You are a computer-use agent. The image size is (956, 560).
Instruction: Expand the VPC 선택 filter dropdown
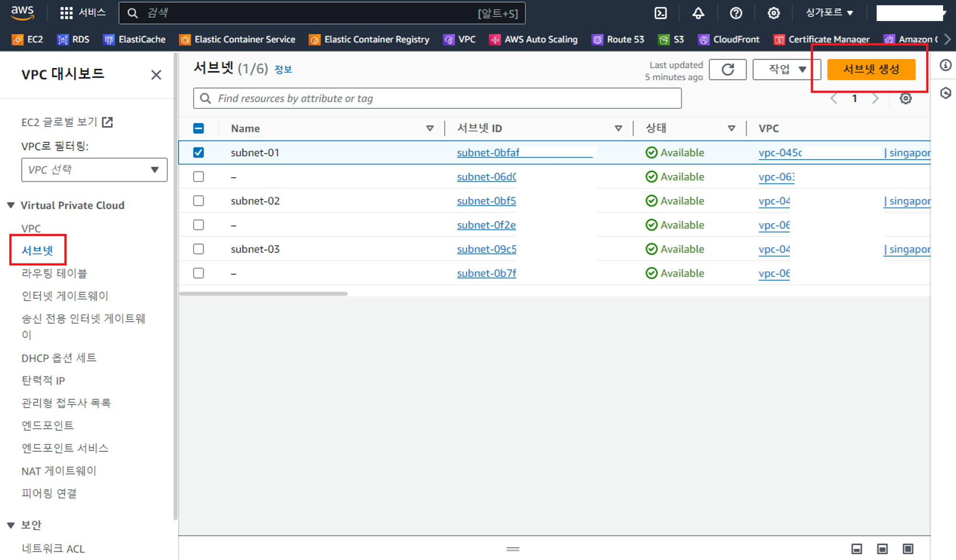click(x=94, y=170)
